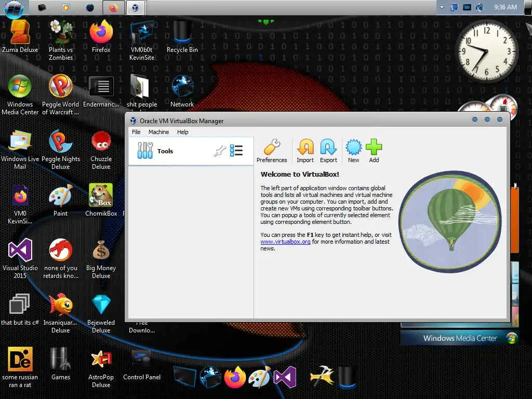Click the Start orb button
The image size is (532, 399).
(14, 8)
